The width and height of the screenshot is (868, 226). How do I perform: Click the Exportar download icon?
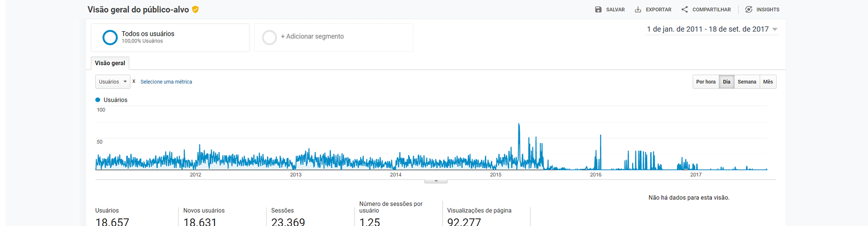pos(638,9)
